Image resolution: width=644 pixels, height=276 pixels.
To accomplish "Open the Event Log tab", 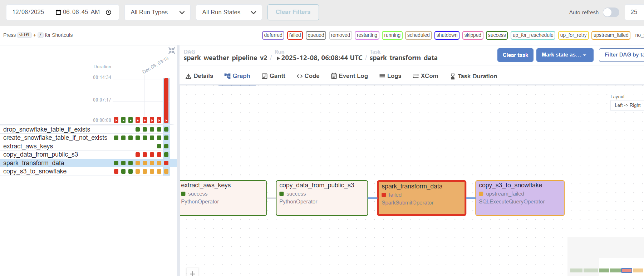I will [349, 76].
